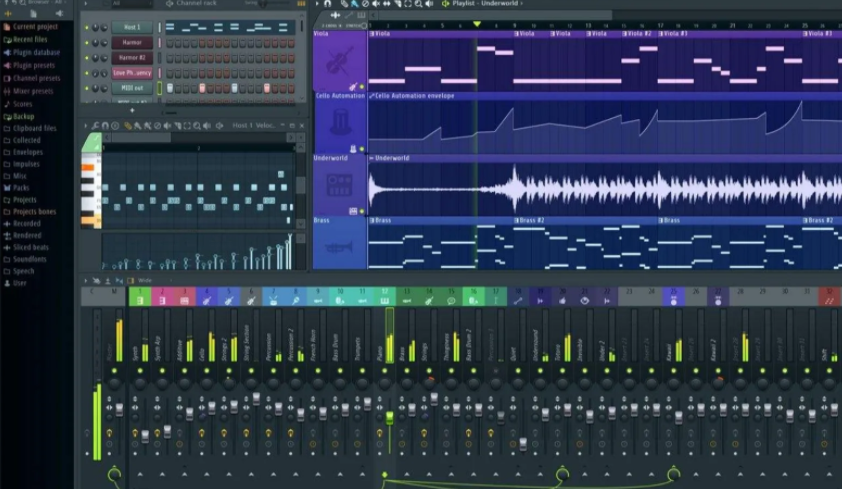Click the Viola track instrument icon
The image size is (842, 489).
[x=339, y=60]
